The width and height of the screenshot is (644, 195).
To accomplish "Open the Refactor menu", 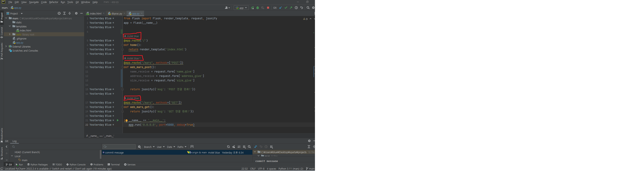I will [54, 2].
